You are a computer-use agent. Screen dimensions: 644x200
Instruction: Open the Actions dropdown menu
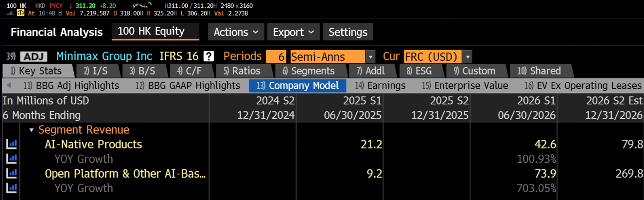[236, 32]
